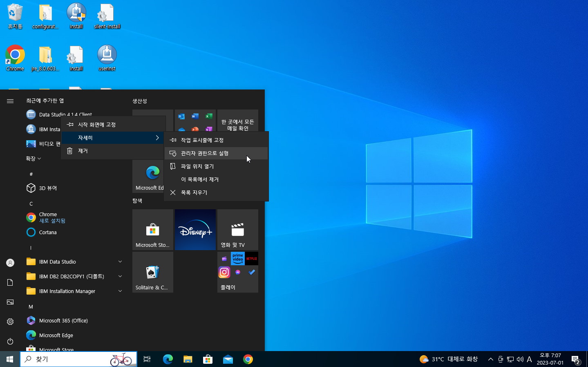Open the user account icon in Start sidebar
The image size is (588, 367).
[x=10, y=263]
